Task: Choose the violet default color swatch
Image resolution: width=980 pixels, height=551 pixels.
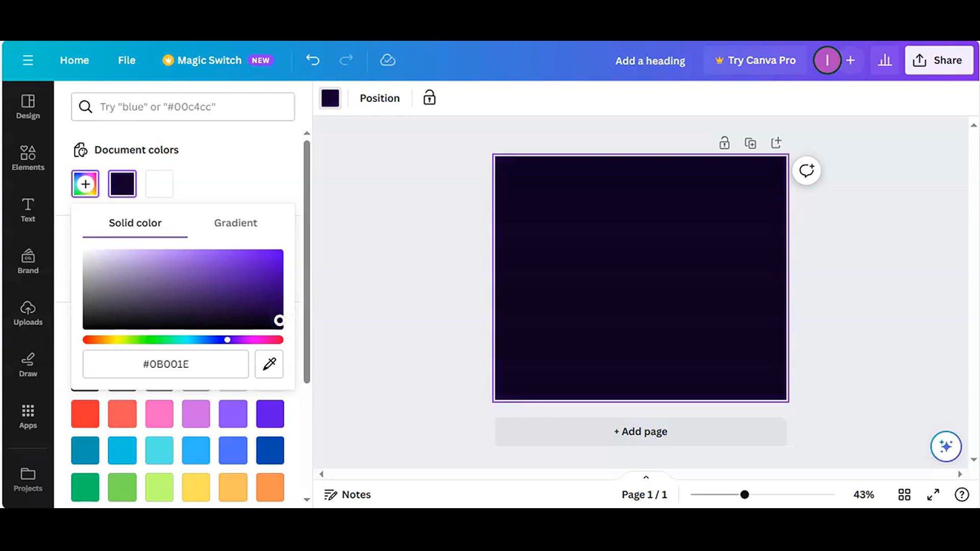Action: (x=270, y=414)
